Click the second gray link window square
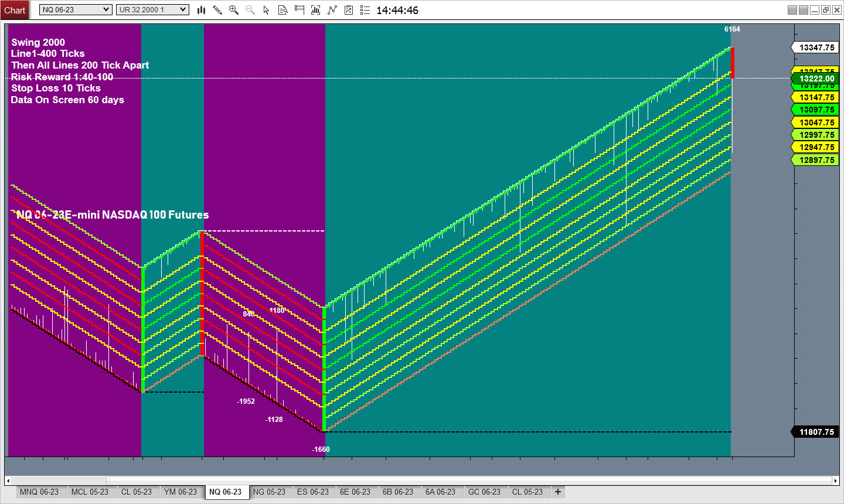This screenshot has height=504, width=844. point(804,10)
